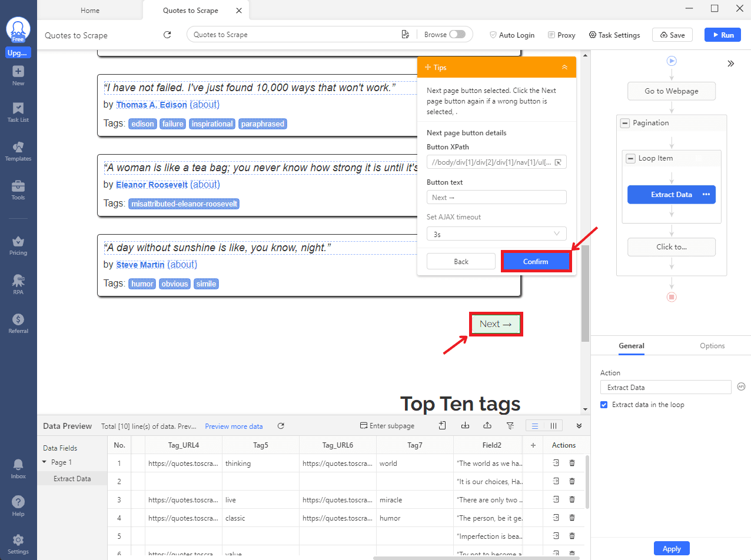Collapse the Pagination workflow block
Screen dimensions: 751x560
(625, 123)
